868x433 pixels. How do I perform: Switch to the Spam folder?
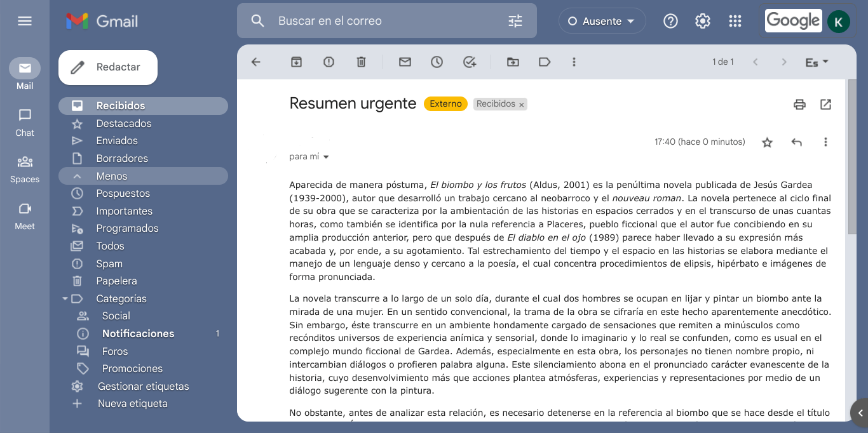point(109,263)
